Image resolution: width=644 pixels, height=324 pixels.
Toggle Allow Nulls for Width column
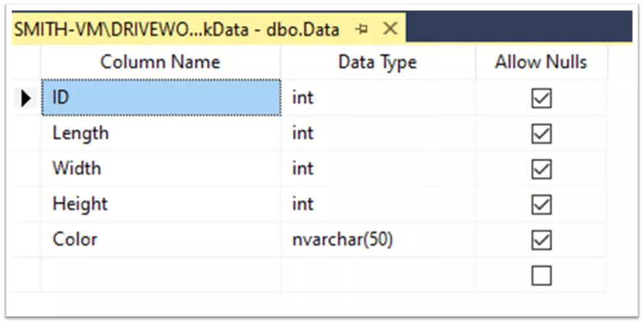[x=541, y=169]
